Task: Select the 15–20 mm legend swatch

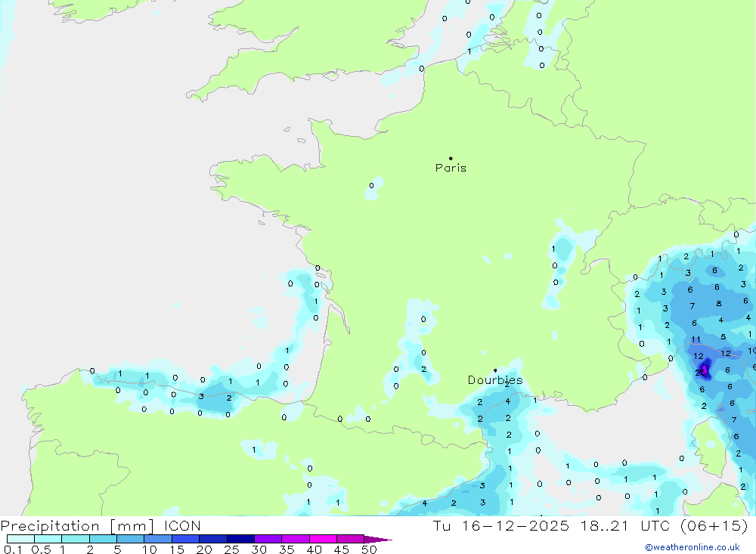Action: coord(186,539)
